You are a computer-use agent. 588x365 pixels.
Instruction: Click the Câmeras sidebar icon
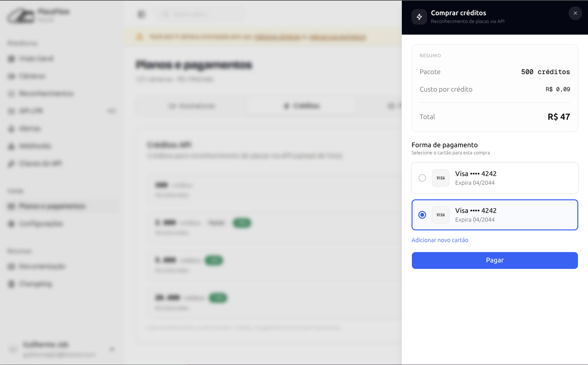(11, 76)
